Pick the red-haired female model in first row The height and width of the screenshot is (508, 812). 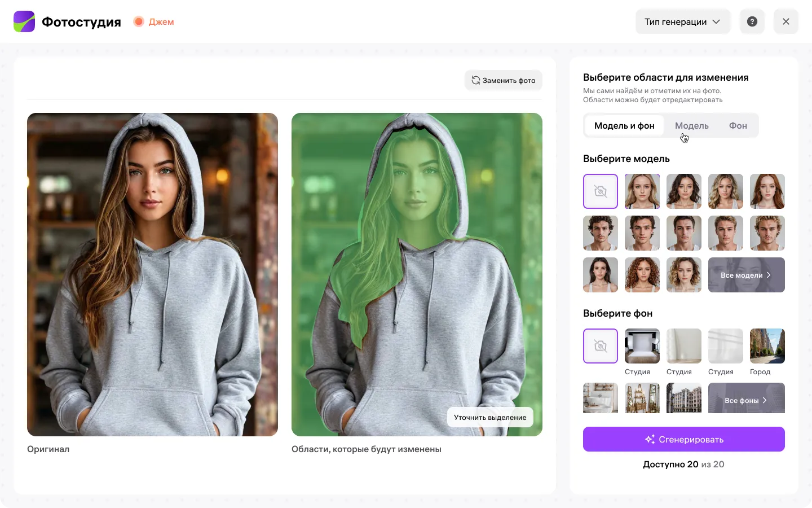767,191
